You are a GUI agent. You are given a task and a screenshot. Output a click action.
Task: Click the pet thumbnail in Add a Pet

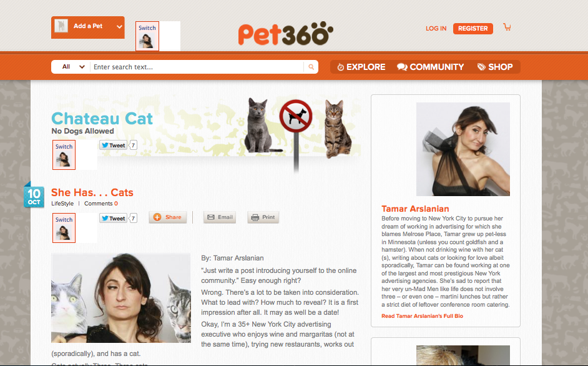(61, 26)
